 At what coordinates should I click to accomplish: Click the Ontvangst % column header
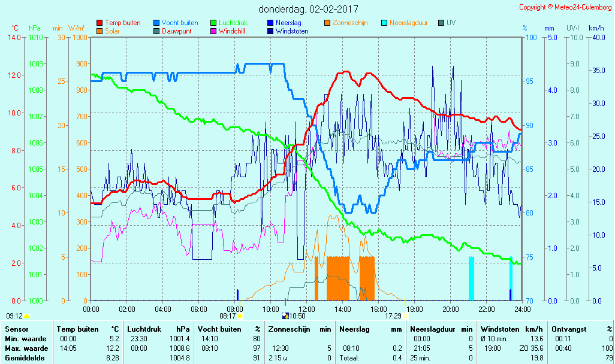click(581, 329)
